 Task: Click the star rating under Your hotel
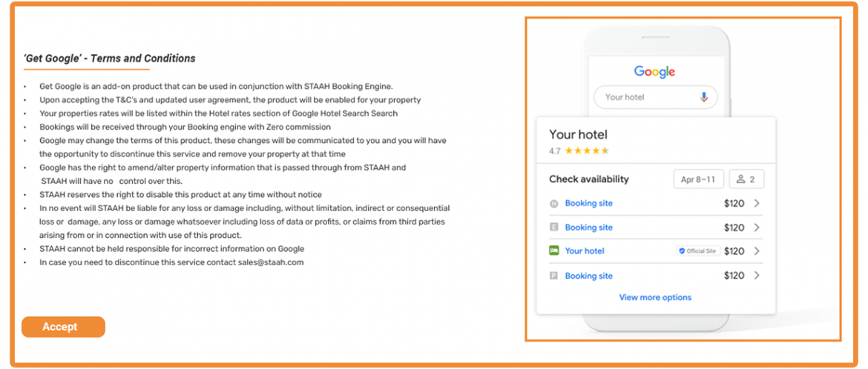(586, 150)
